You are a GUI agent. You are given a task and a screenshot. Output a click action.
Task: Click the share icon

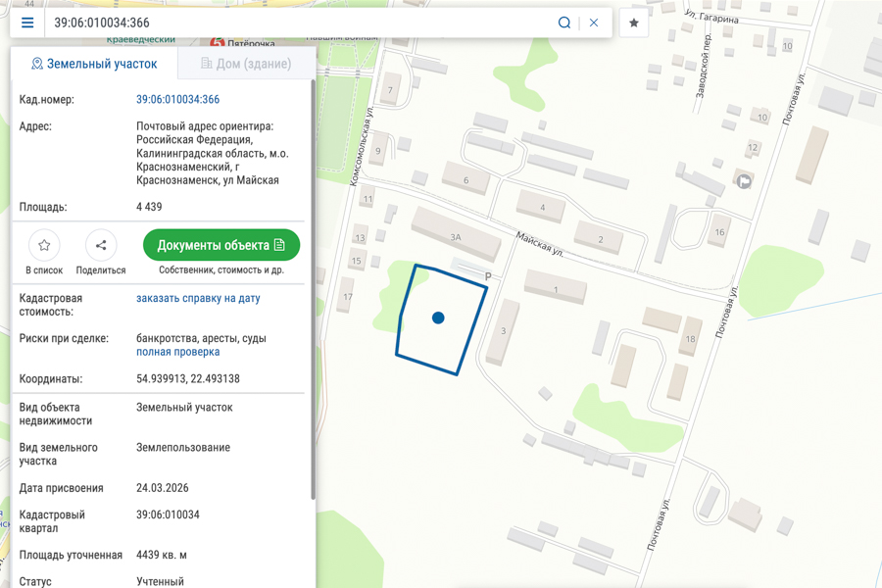click(x=101, y=245)
